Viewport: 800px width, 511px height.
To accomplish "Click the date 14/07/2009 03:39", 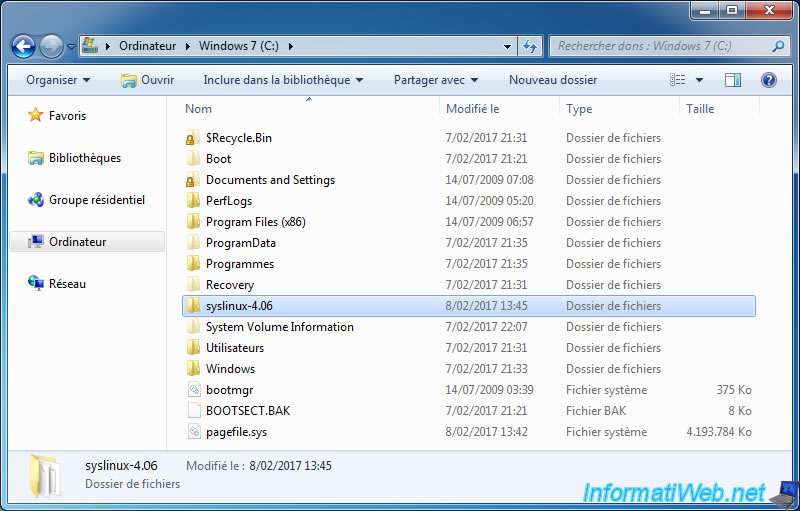I will (489, 390).
